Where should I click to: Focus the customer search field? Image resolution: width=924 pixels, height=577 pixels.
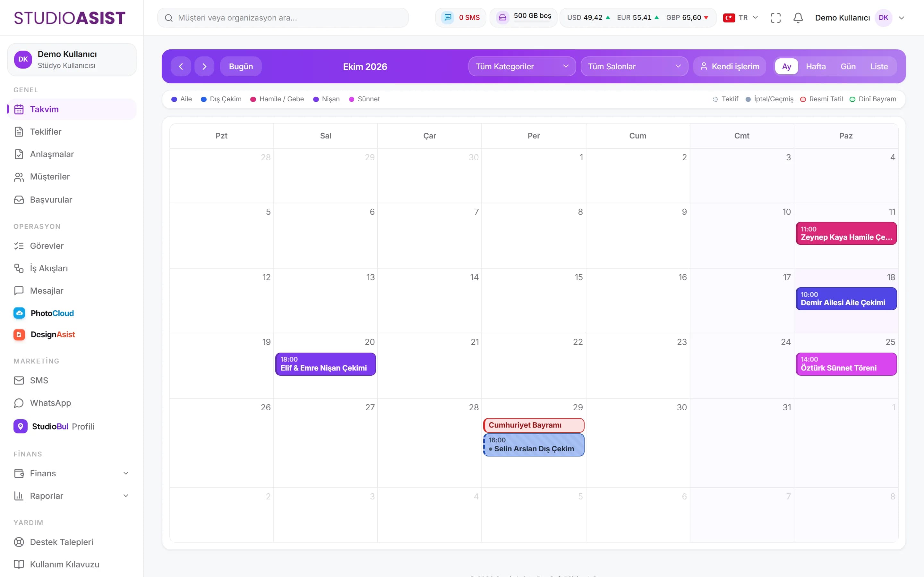[x=283, y=18]
